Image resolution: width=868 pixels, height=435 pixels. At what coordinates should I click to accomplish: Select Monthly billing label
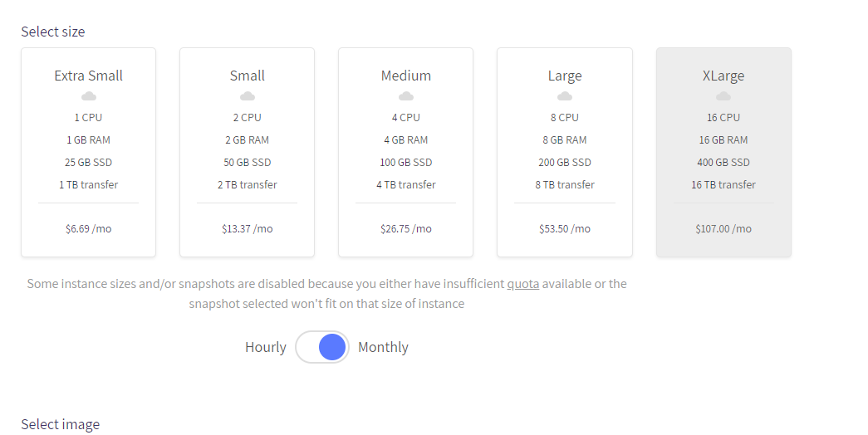pos(383,347)
